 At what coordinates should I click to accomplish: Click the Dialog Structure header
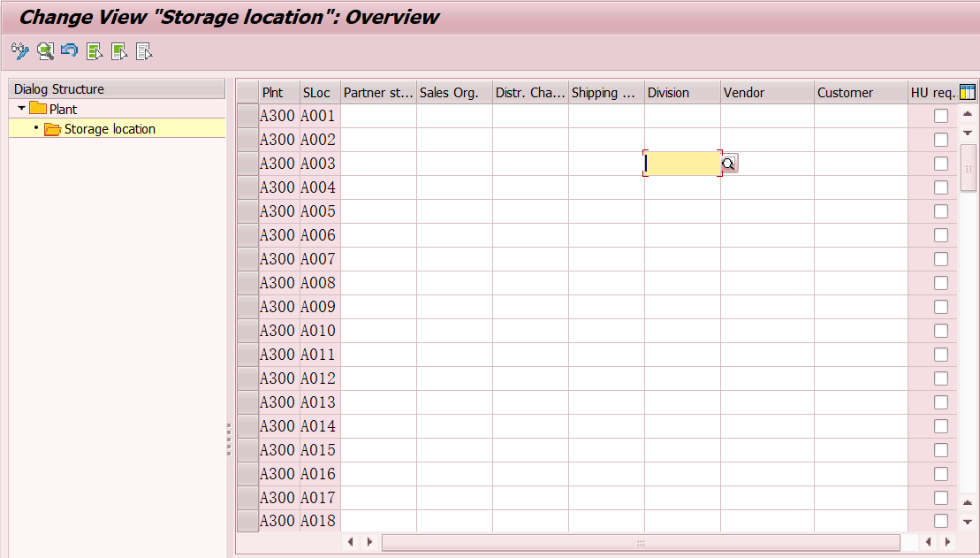click(x=117, y=88)
